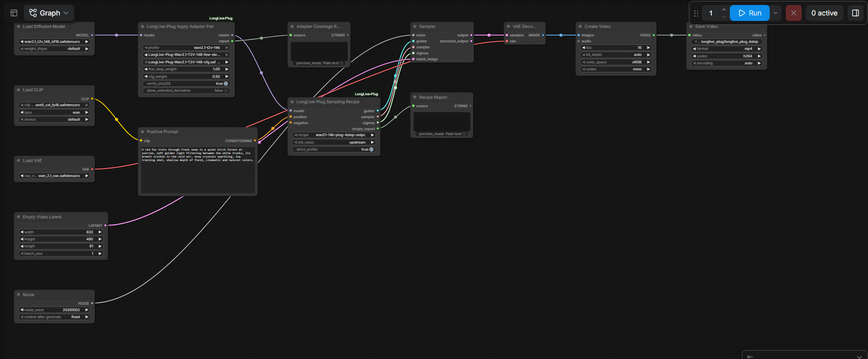Select the LongLive-Plug Sampling Recipe node title

click(x=328, y=102)
